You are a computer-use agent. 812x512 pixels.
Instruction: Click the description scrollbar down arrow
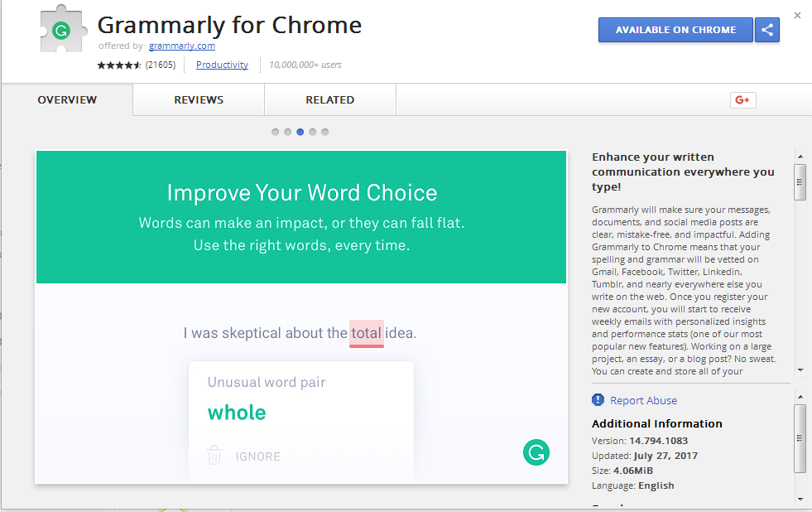[x=800, y=370]
